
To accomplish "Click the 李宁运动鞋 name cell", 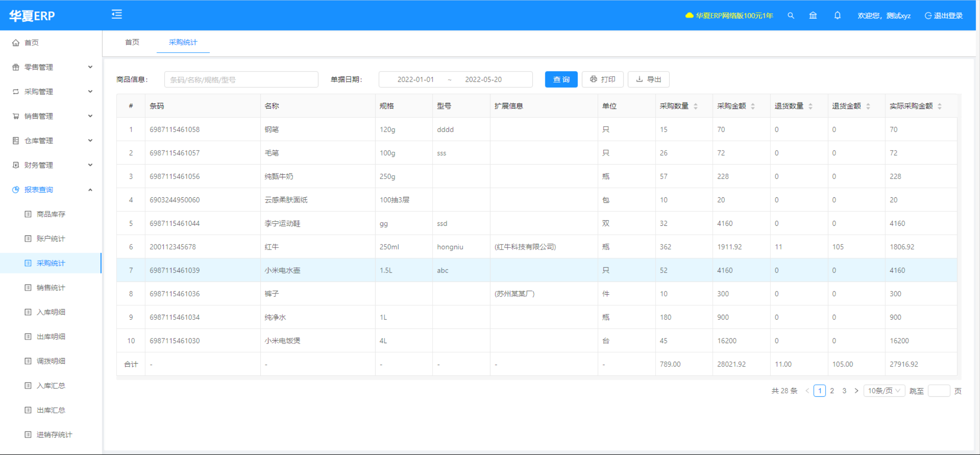I will [318, 223].
